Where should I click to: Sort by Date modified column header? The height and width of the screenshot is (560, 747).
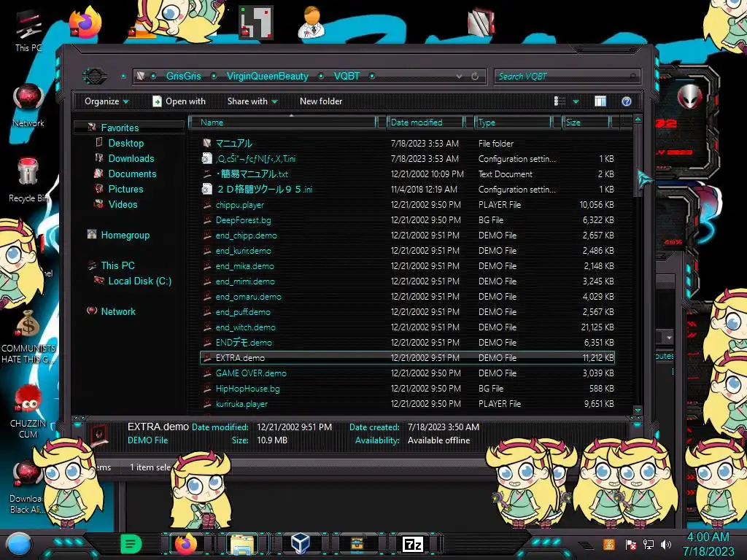425,122
